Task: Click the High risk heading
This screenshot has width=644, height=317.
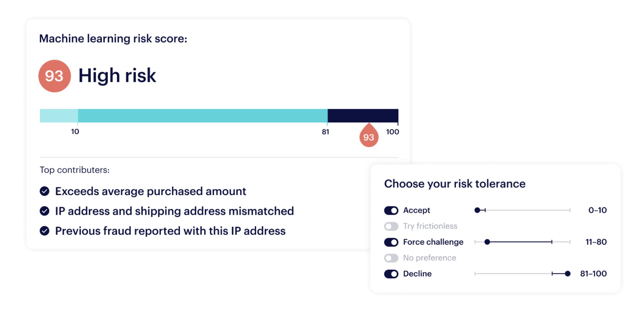Action: point(117,75)
